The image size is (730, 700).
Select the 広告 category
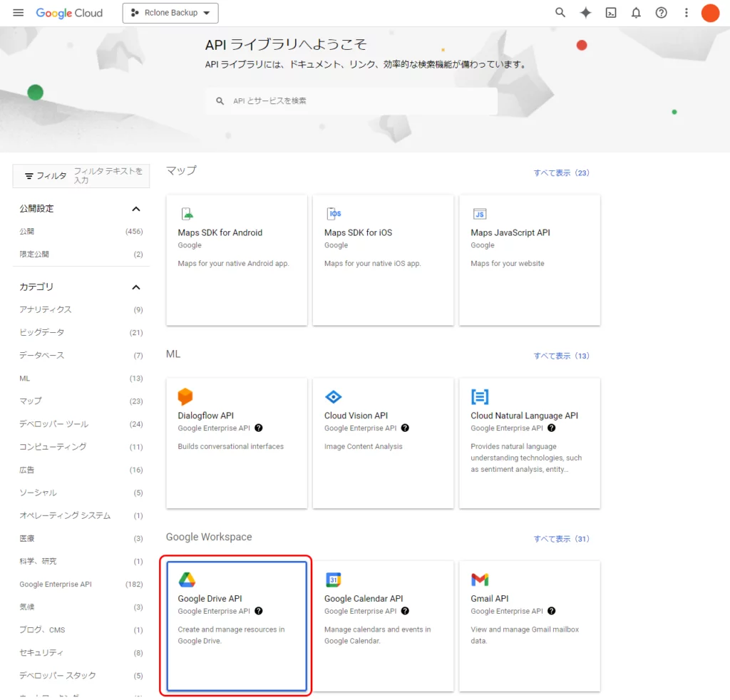point(81,470)
